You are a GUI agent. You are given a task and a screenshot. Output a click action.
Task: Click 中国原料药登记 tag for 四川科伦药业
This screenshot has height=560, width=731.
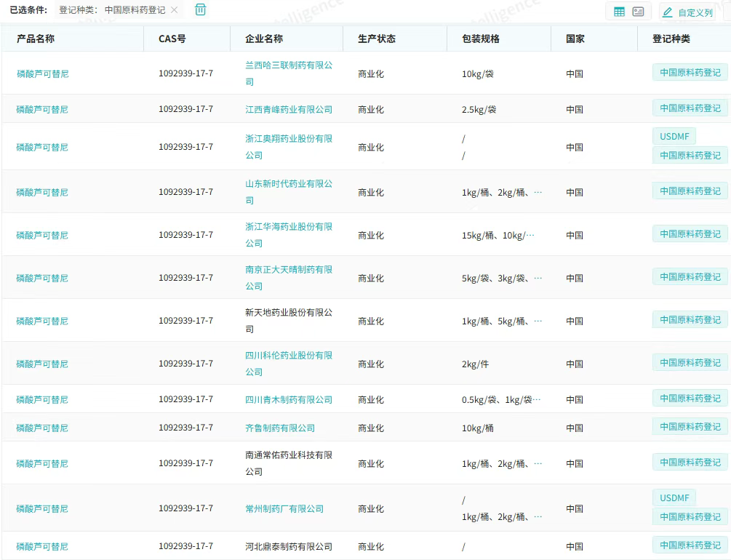pyautogui.click(x=690, y=363)
